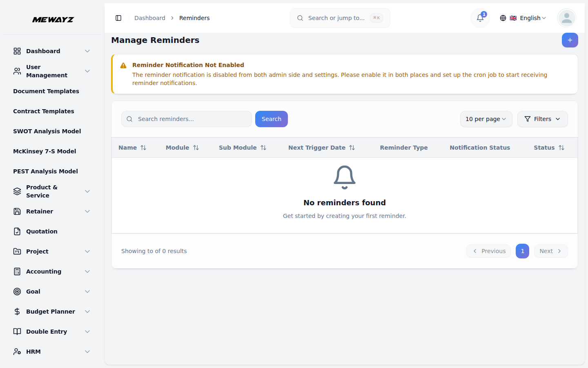Image resolution: width=588 pixels, height=368 pixels.
Task: Click the user avatar icon
Action: coord(566,18)
